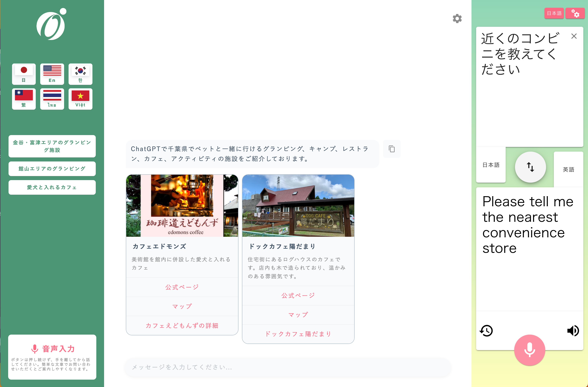Screen dimensions: 588x387
Task: Swap translation languages with arrows button
Action: (x=530, y=167)
